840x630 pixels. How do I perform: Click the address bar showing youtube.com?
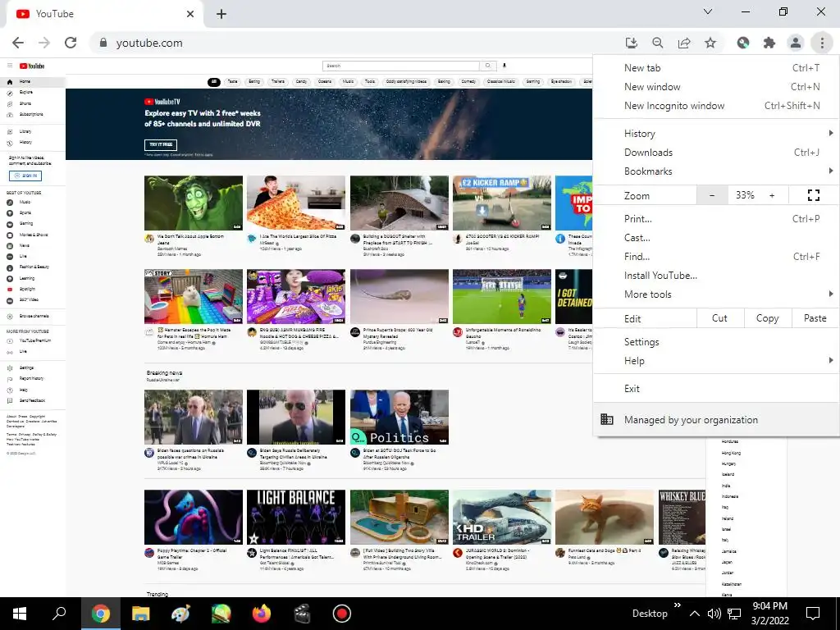click(x=354, y=43)
